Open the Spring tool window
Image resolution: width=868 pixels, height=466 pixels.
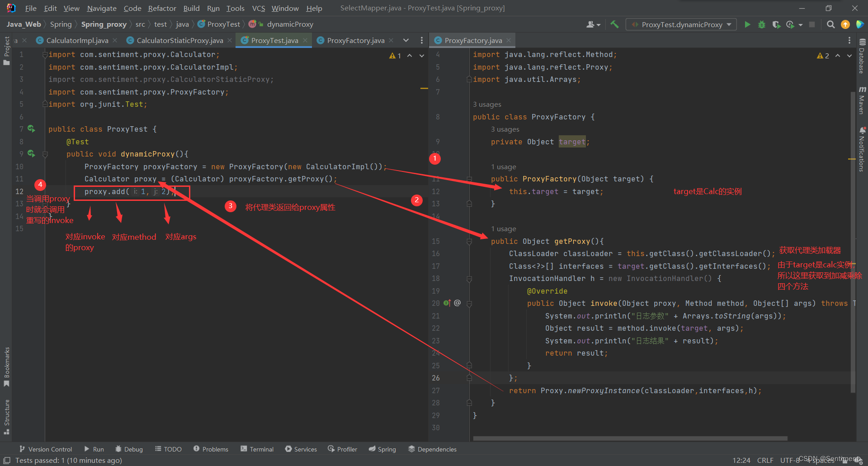(382, 449)
